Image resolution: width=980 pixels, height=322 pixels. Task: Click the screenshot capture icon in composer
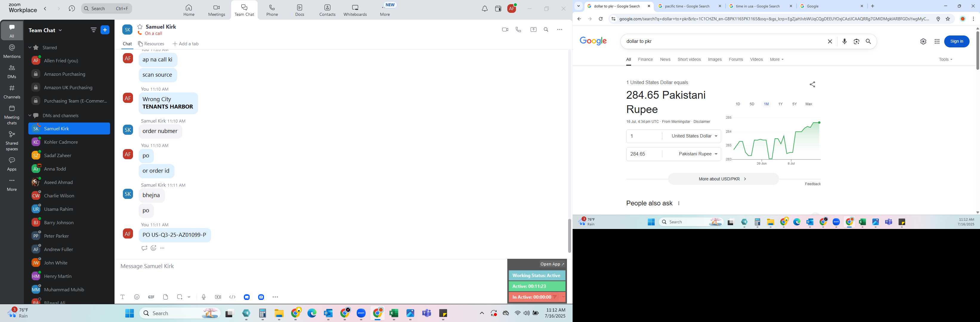pyautogui.click(x=180, y=297)
